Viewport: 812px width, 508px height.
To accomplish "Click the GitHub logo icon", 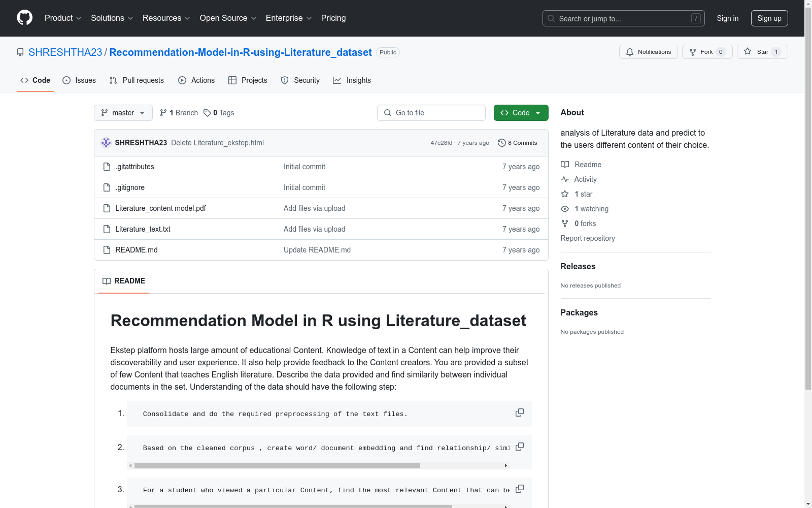I will pos(24,18).
